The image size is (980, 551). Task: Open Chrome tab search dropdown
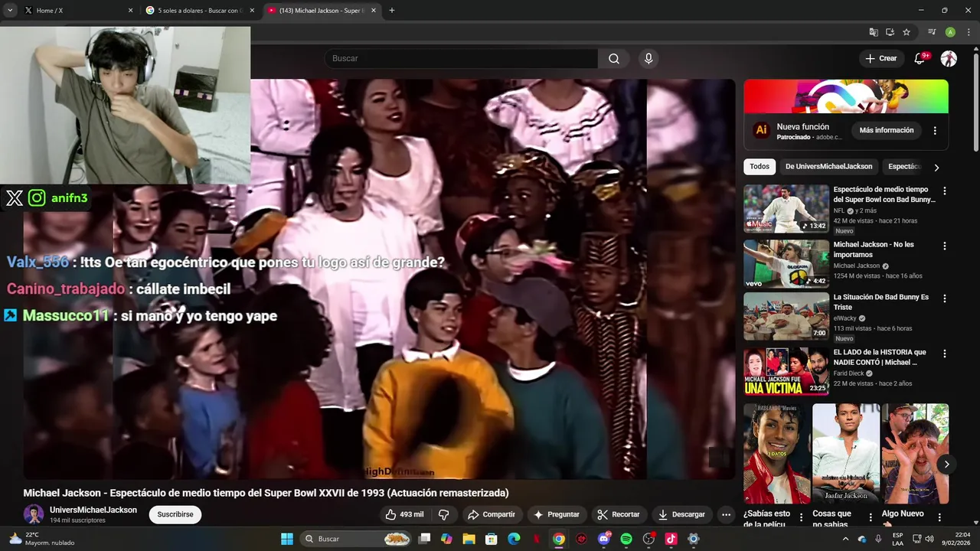click(x=10, y=11)
